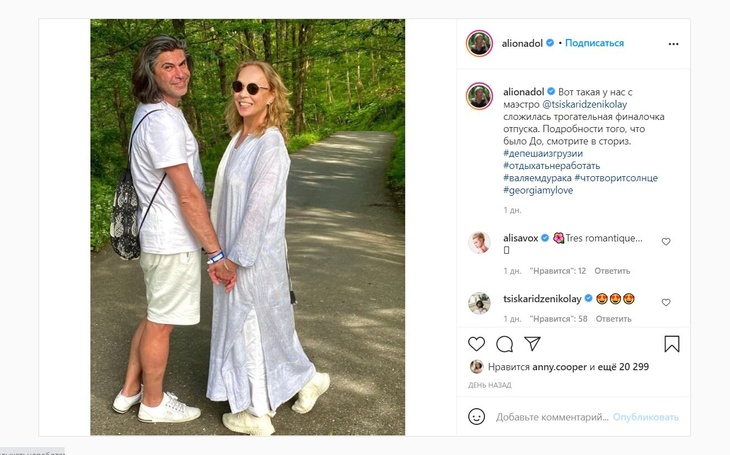Screen dimensions: 730x455
Task: Open the emoji picker in comment box
Action: (476, 417)
